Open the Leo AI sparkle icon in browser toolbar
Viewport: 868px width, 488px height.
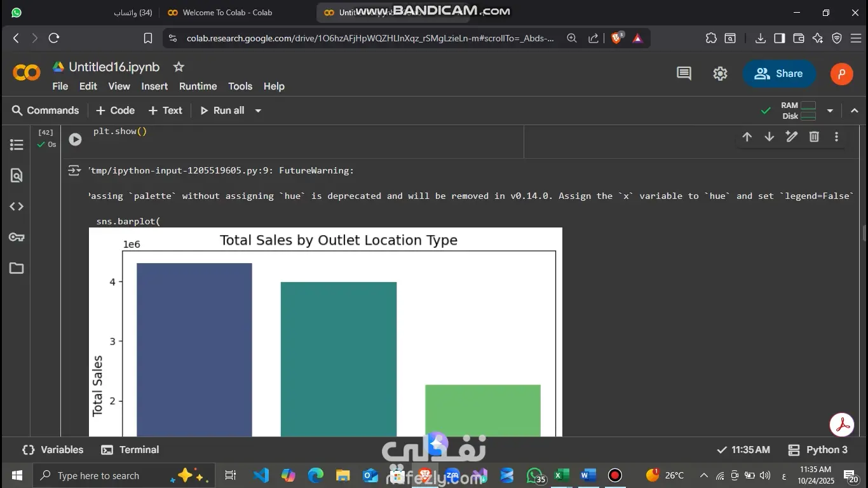[x=818, y=38]
